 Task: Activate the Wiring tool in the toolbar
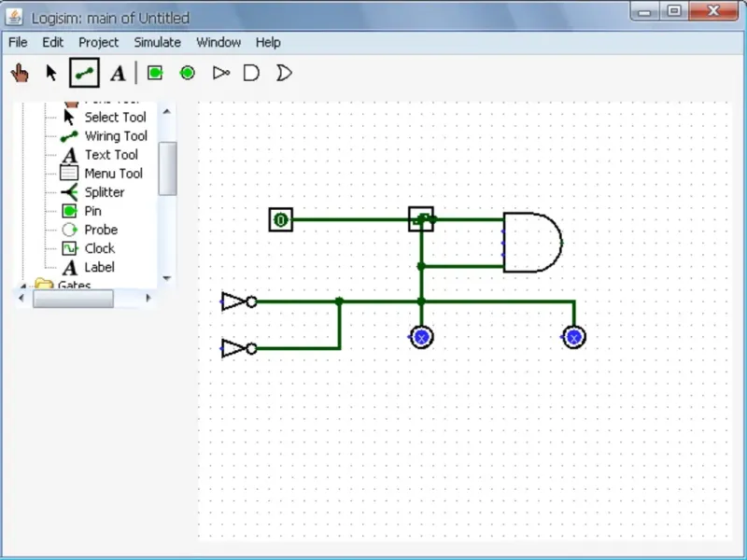click(x=84, y=73)
